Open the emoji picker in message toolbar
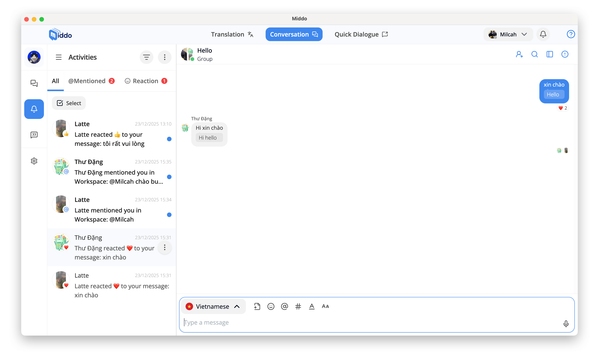 271,306
